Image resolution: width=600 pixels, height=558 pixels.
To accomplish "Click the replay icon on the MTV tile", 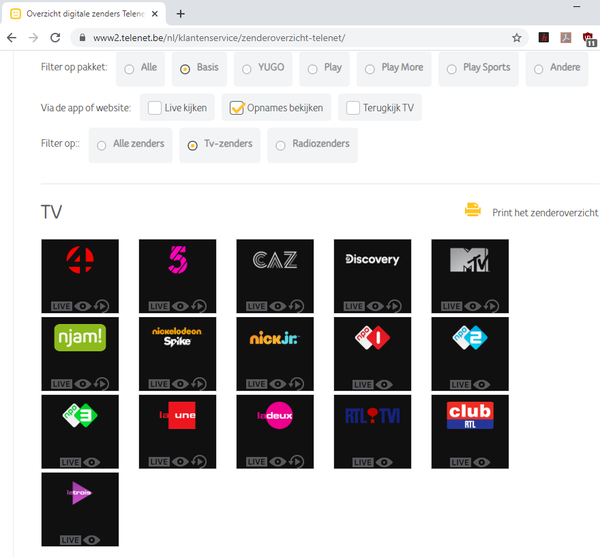I will click(x=492, y=306).
